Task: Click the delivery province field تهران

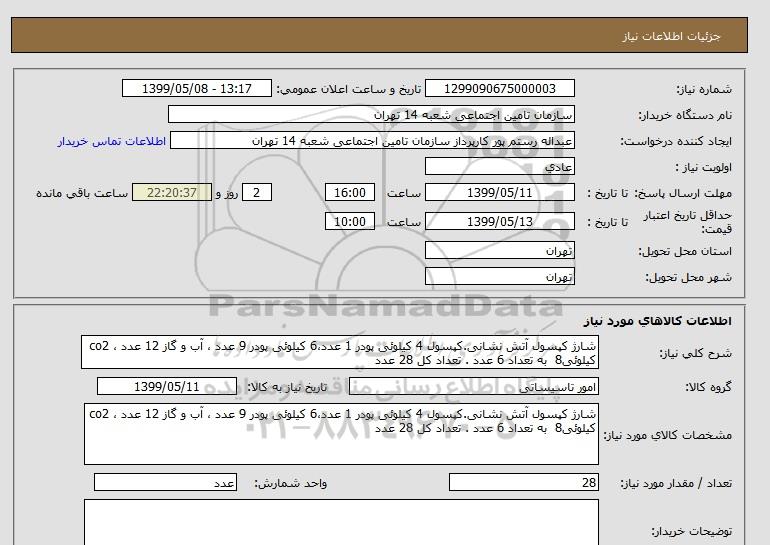Action: (x=499, y=250)
